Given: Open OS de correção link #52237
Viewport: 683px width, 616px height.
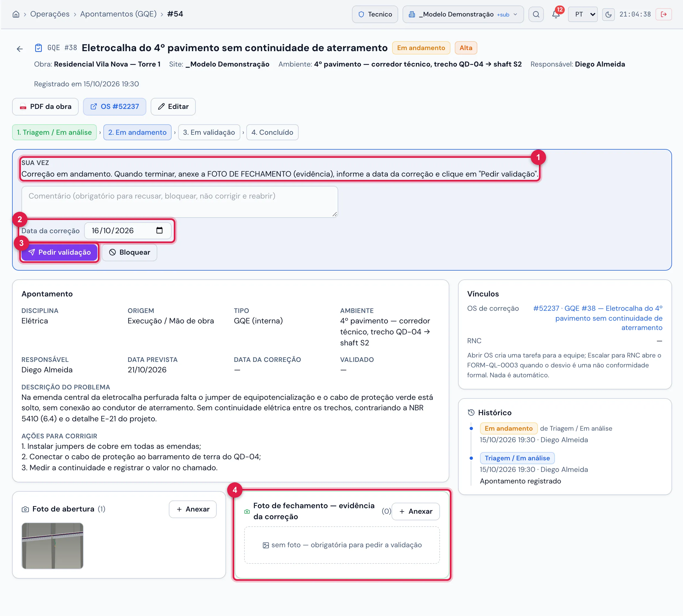Looking at the screenshot, I should (598, 318).
